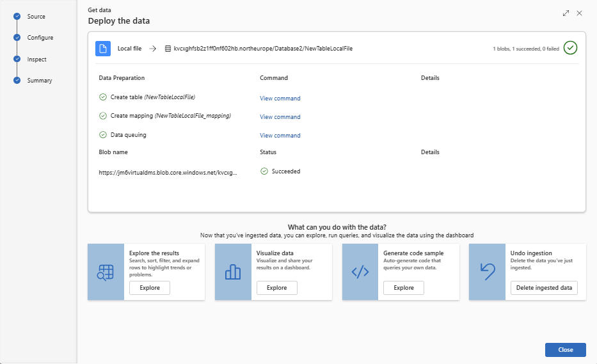
Task: View command for Create mapping
Action: [x=280, y=117]
